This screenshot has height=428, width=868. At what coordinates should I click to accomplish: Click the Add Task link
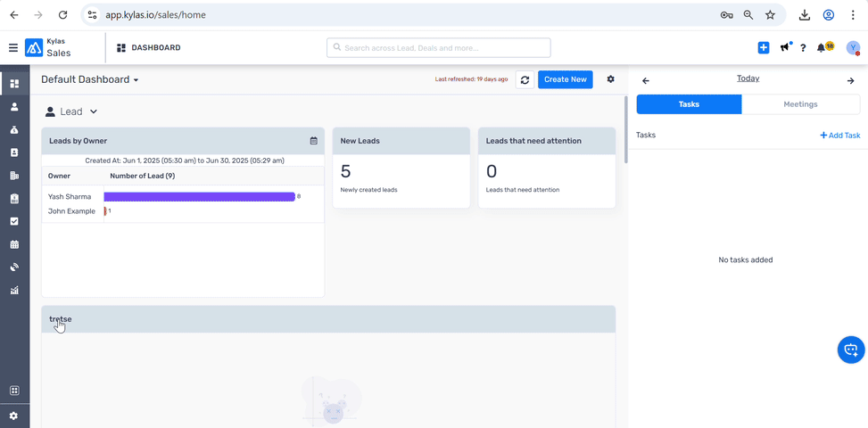840,135
